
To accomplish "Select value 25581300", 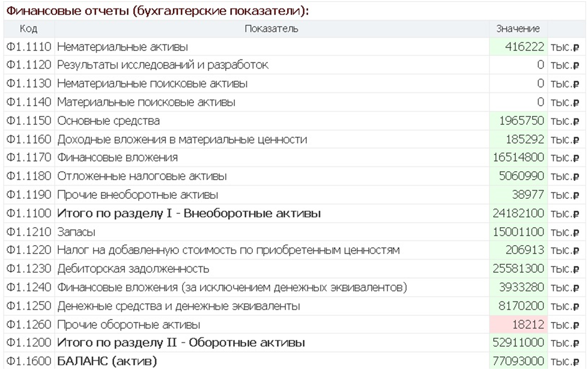I will pyautogui.click(x=518, y=268).
